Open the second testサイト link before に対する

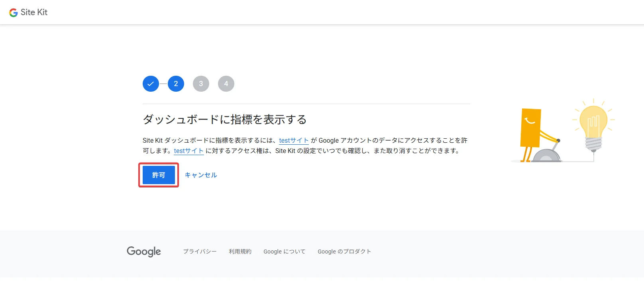pyautogui.click(x=189, y=151)
